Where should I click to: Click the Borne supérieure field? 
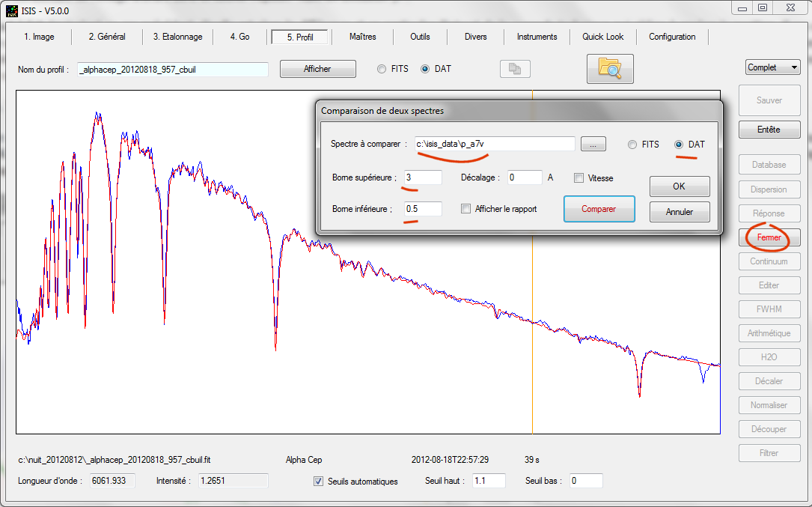coord(423,177)
